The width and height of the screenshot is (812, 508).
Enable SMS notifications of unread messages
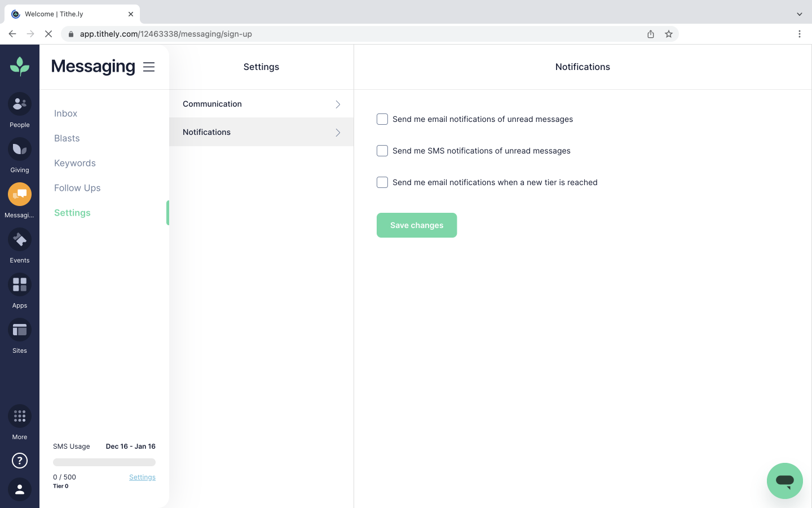(382, 151)
